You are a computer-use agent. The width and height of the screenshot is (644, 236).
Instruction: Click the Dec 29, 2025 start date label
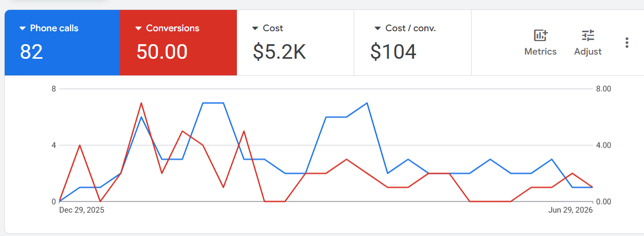click(82, 211)
